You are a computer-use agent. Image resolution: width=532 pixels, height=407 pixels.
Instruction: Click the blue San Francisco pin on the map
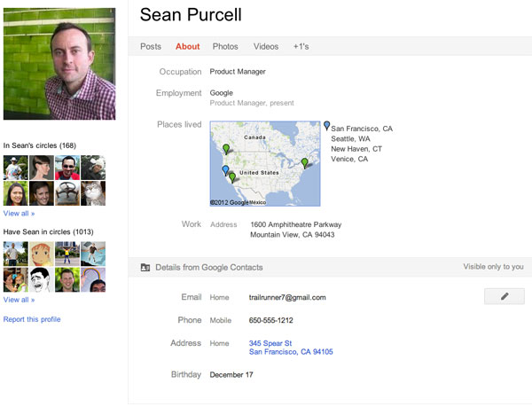(225, 170)
